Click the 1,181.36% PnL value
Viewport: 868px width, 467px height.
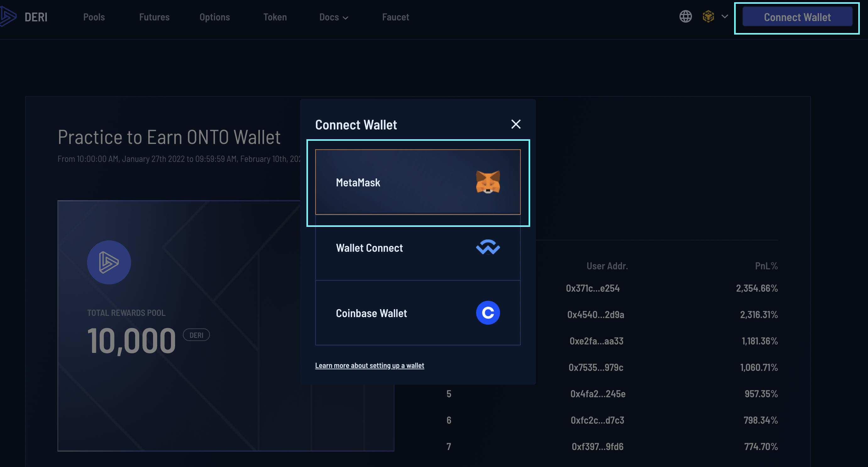(x=760, y=341)
